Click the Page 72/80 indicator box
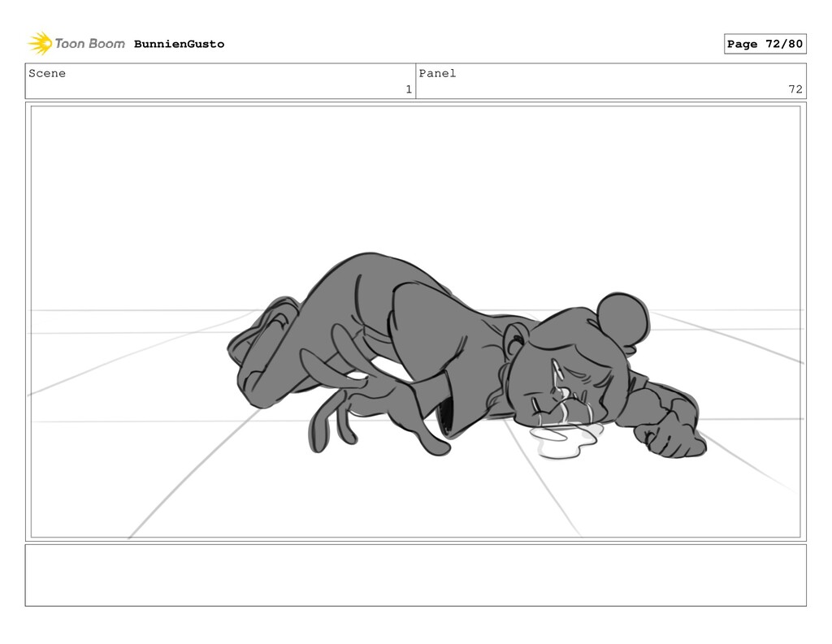Screen dimensions: 832x644 (765, 44)
